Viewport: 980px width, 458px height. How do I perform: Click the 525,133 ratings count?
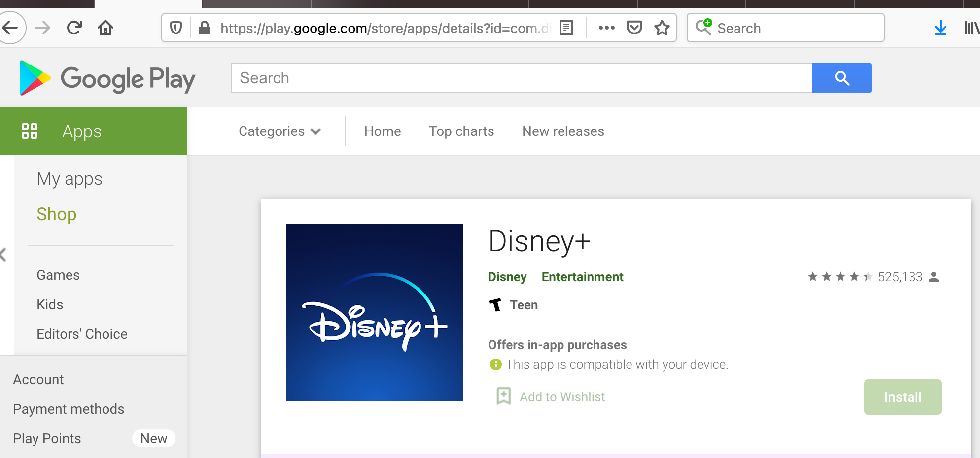click(900, 277)
